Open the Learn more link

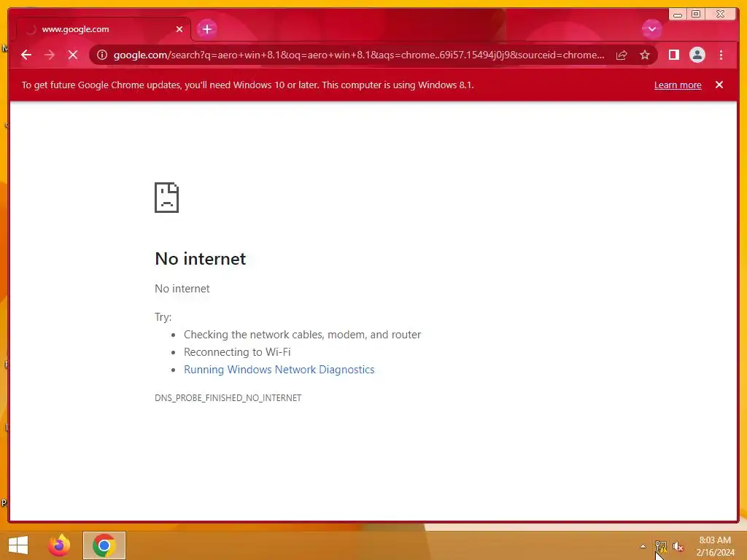click(678, 85)
